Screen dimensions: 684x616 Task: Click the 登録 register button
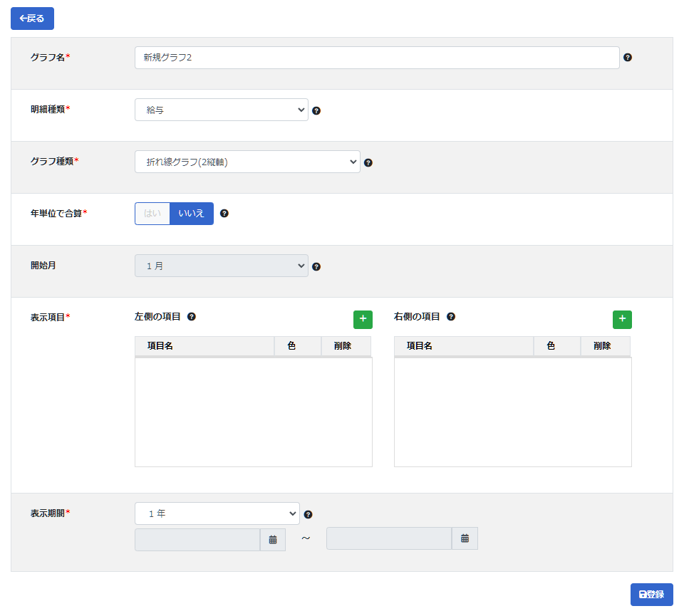click(x=651, y=594)
